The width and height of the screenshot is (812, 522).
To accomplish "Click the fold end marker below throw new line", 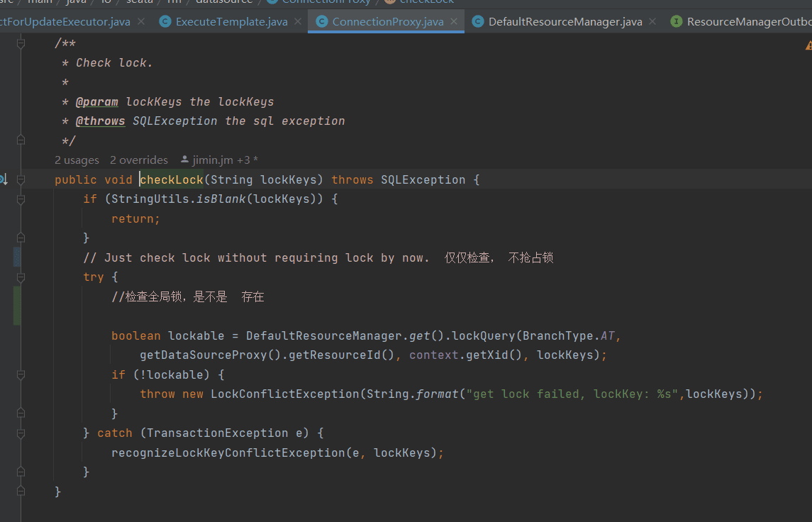I will point(21,413).
